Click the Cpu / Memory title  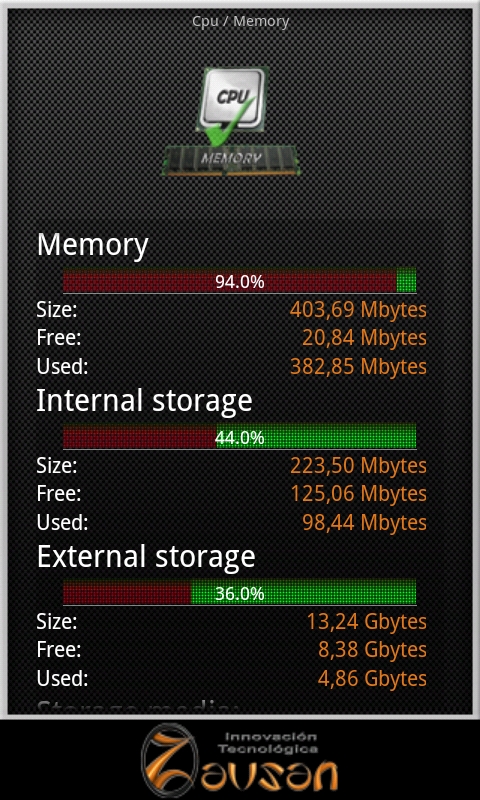[240, 21]
